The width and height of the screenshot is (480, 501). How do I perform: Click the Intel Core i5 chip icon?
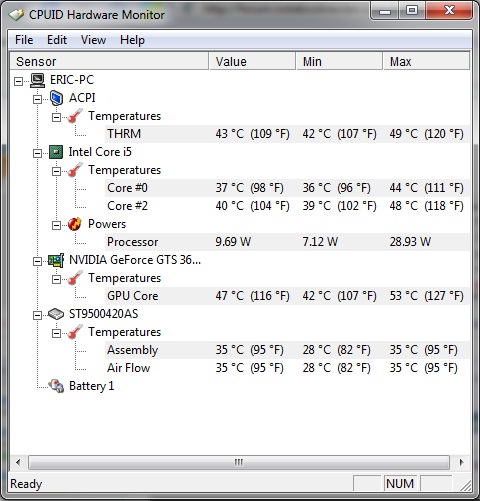point(56,152)
